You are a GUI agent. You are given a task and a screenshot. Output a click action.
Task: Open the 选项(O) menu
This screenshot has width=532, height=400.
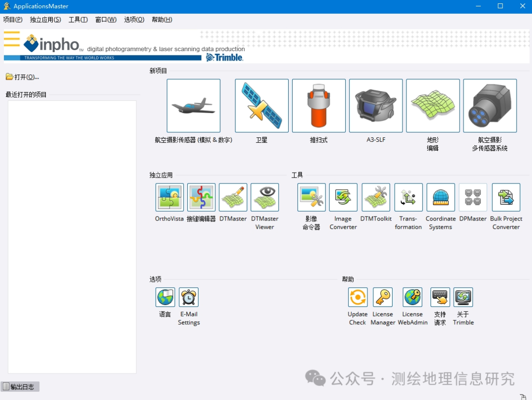point(134,20)
